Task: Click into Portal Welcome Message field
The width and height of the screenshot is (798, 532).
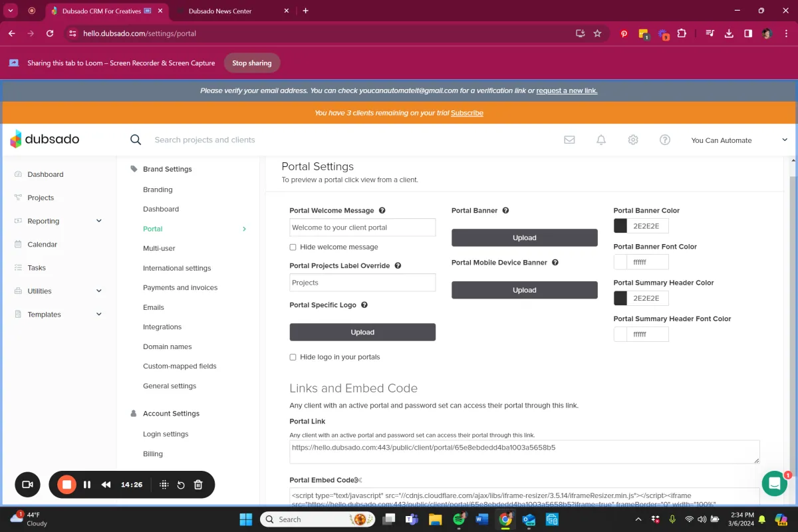Action: pyautogui.click(x=362, y=227)
